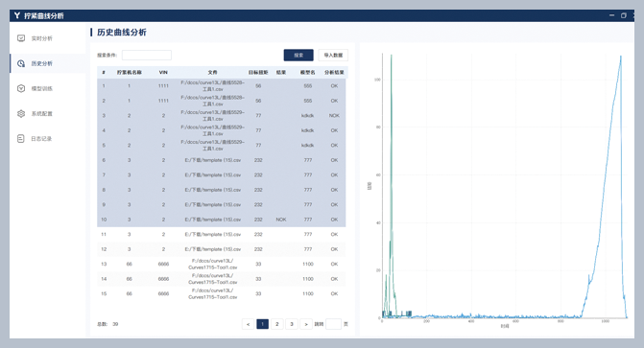Switch to the 日志记录 section
This screenshot has width=644, height=348.
[41, 139]
